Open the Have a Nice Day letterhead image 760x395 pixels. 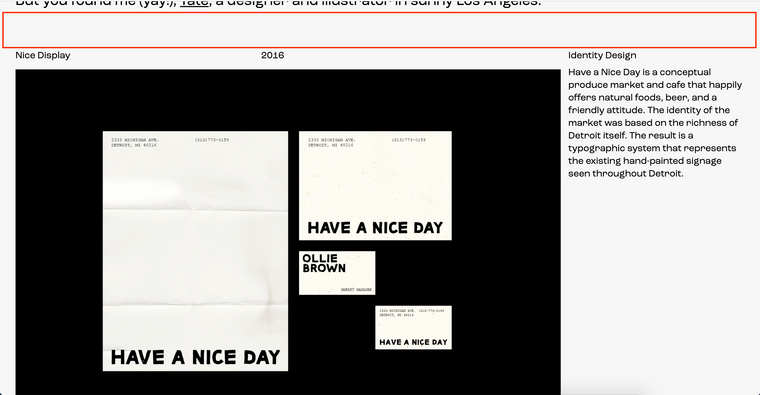coord(195,251)
